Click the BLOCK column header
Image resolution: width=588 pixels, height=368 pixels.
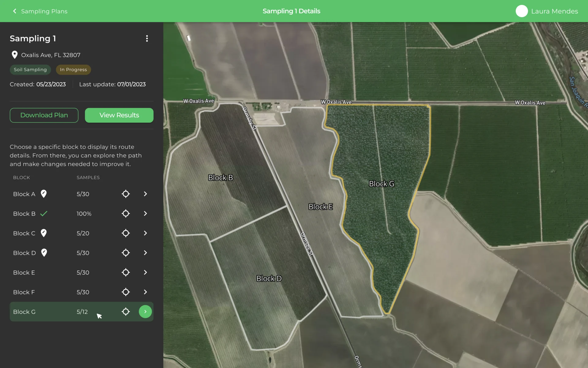(x=21, y=178)
